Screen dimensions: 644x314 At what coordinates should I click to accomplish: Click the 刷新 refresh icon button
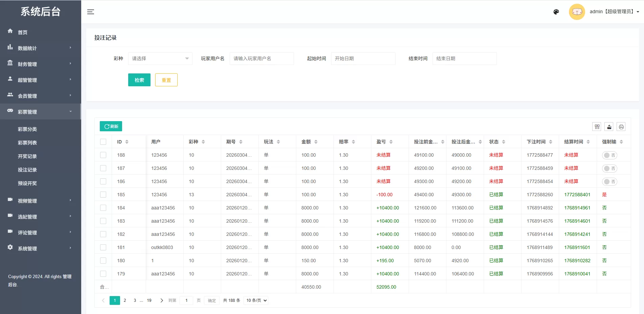pos(111,126)
